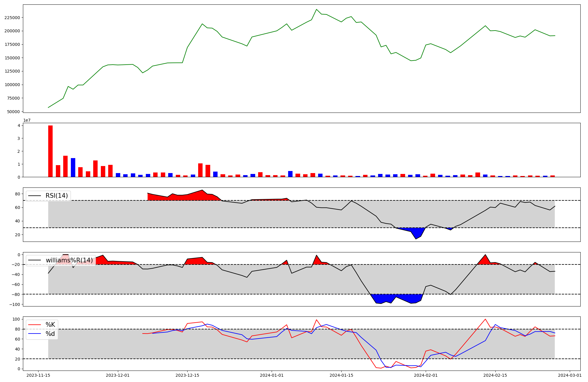Click the highest peak of the green price line
This screenshot has height=382, width=588.
pyautogui.click(x=316, y=9)
